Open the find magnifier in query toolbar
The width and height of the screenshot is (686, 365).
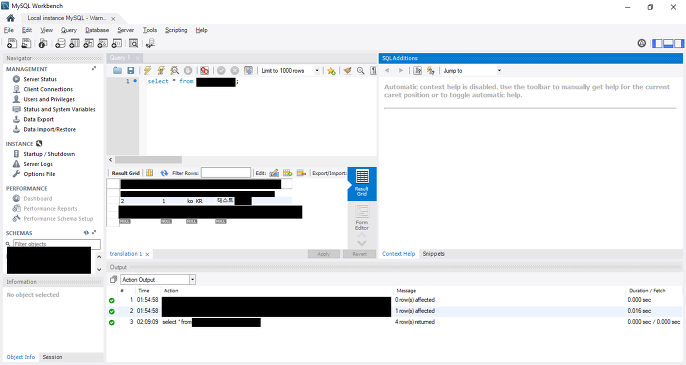pyautogui.click(x=360, y=70)
